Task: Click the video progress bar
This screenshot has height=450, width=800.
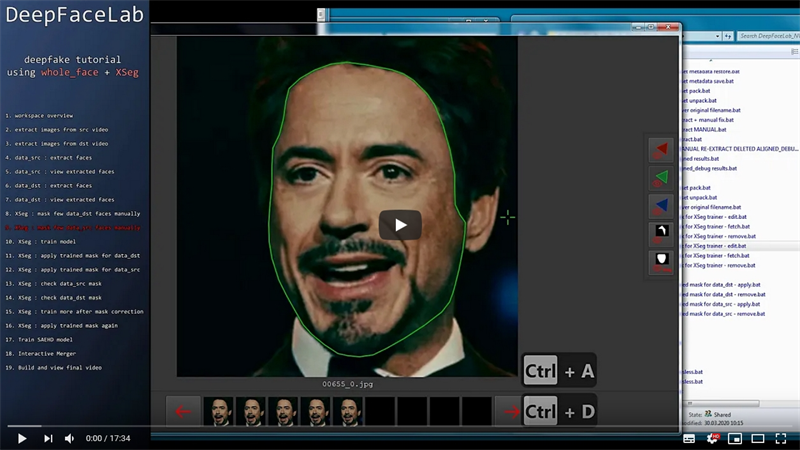Action: tap(400, 426)
